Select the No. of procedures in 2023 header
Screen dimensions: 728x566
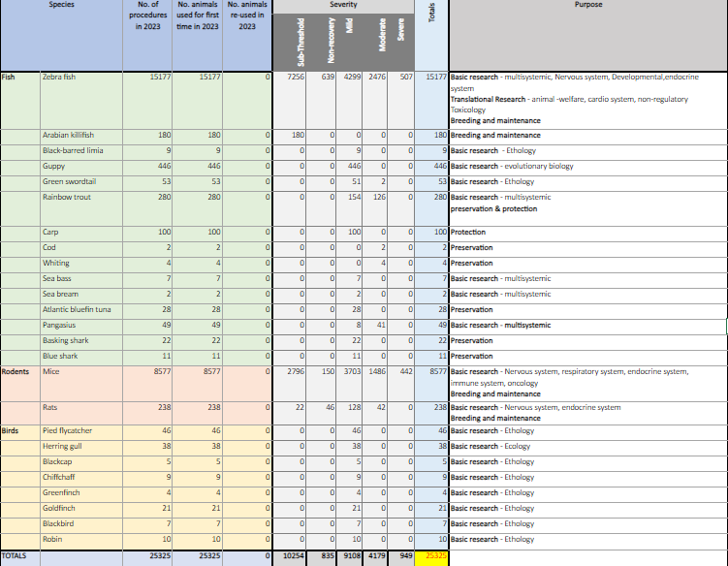click(x=150, y=16)
